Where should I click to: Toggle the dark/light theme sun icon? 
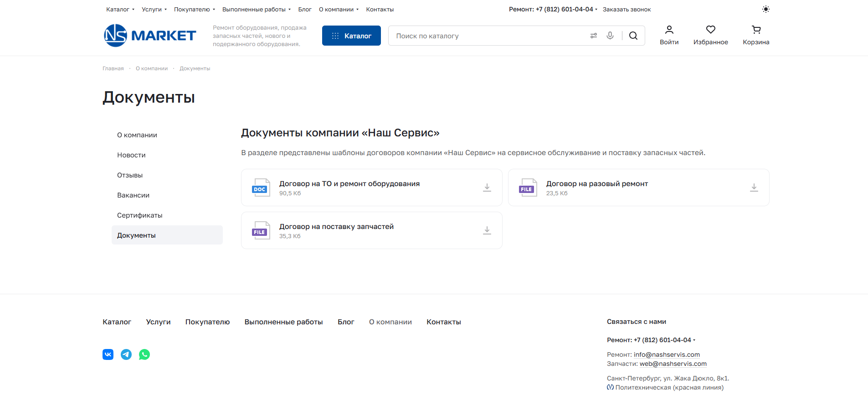pyautogui.click(x=765, y=9)
